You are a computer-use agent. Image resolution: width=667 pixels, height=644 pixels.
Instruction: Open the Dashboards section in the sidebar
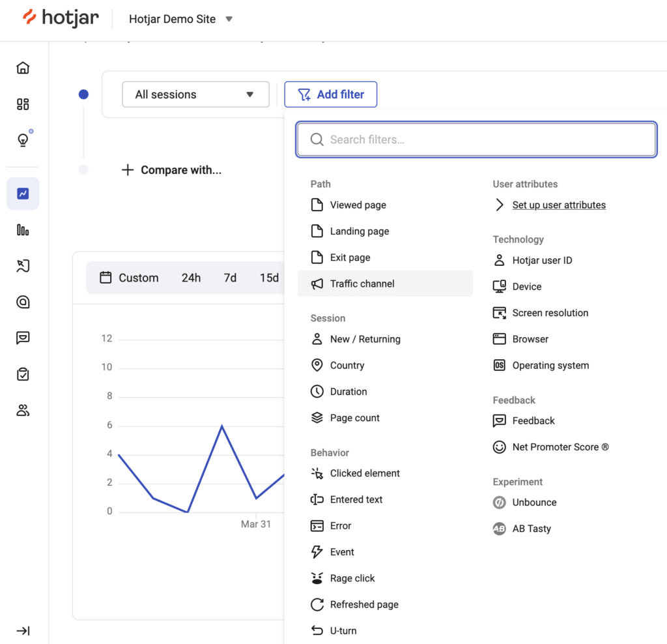23,104
